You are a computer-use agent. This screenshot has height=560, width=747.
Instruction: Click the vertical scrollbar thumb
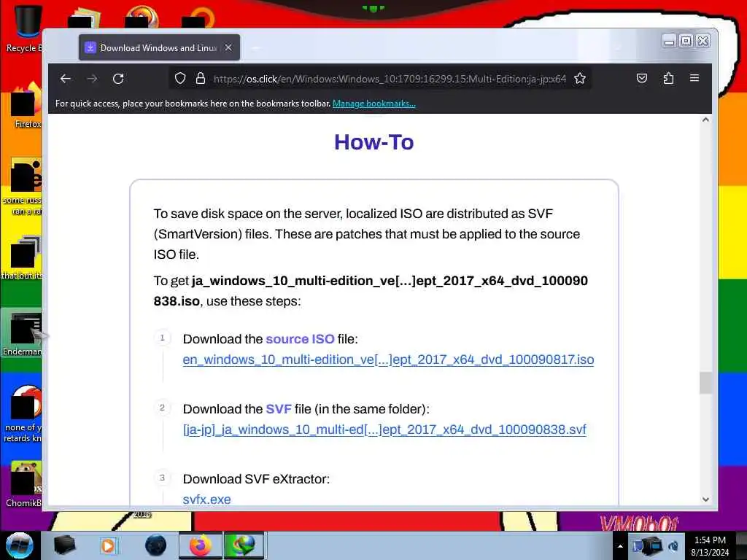[x=705, y=383]
